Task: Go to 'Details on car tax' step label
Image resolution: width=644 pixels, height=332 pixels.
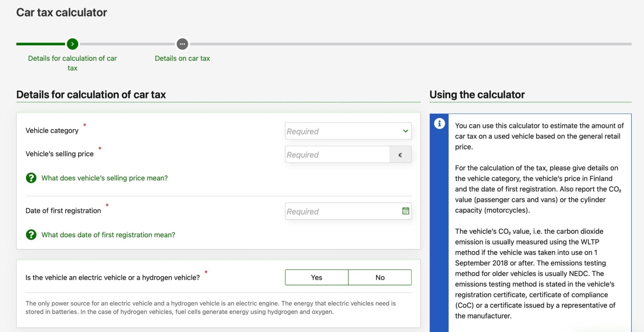Action: pyautogui.click(x=182, y=58)
